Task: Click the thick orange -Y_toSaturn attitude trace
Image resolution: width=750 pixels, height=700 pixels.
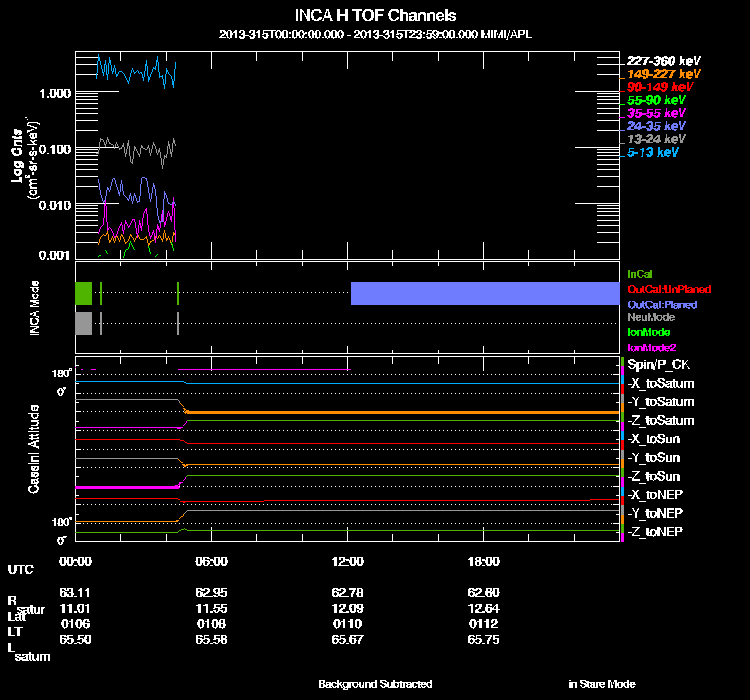Action: point(403,412)
